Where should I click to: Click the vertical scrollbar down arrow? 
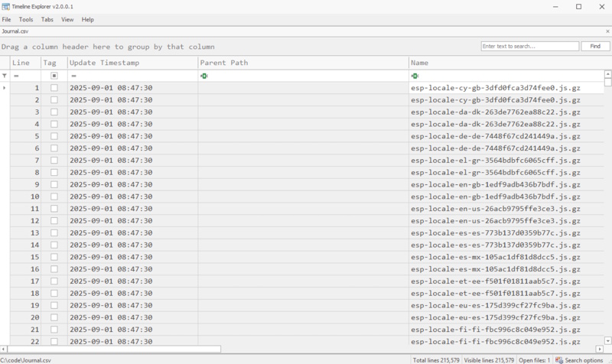(x=607, y=340)
